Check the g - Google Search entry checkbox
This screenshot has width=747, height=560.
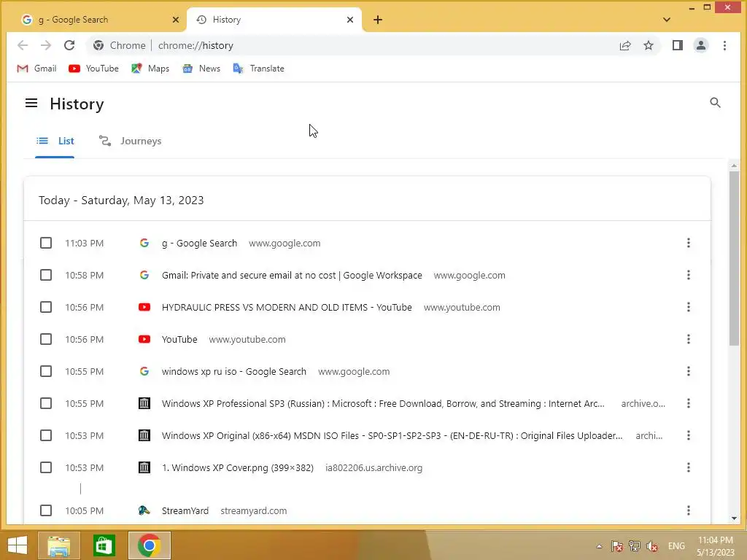coord(46,243)
